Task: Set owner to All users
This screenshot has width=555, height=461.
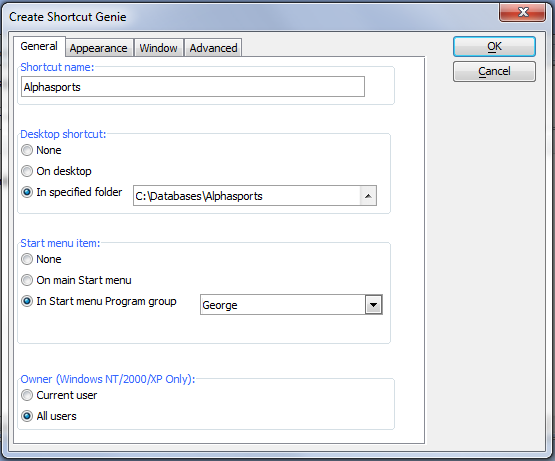Action: [49, 416]
